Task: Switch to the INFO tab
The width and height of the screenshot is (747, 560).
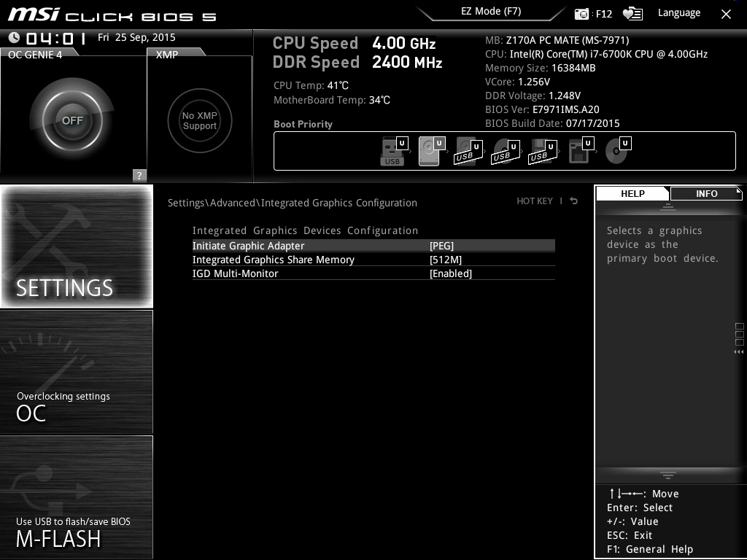Action: point(706,194)
